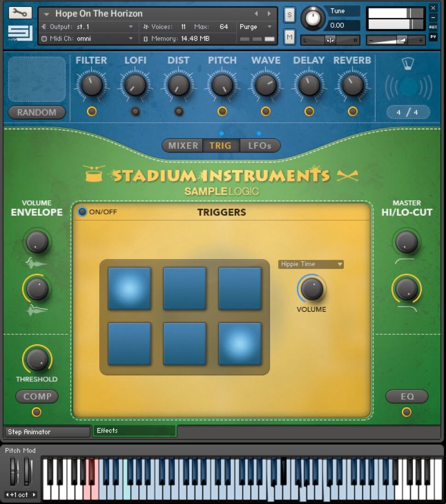Click the pan slider between L and R
Viewport: 446px width, 504px height.
pyautogui.click(x=330, y=40)
